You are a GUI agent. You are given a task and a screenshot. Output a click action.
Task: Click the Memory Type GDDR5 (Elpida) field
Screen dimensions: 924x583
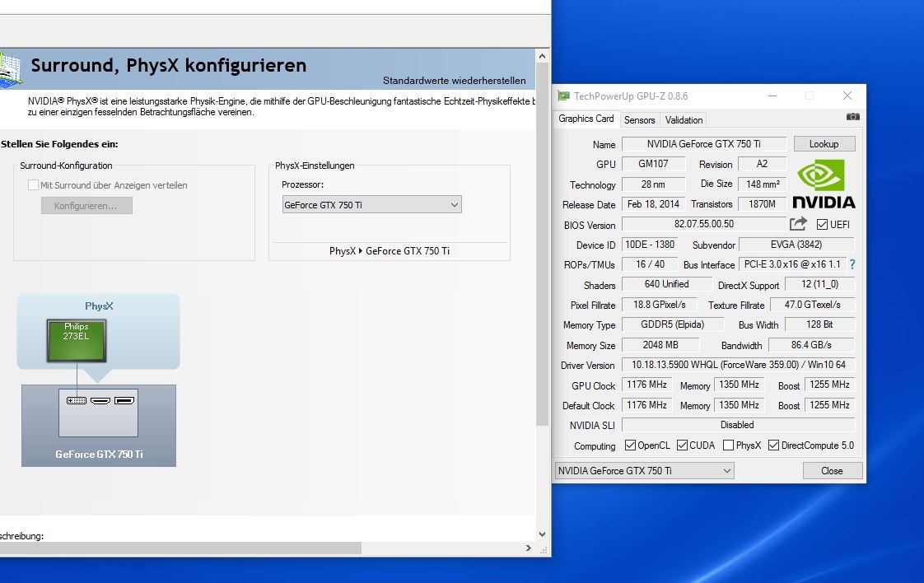672,324
